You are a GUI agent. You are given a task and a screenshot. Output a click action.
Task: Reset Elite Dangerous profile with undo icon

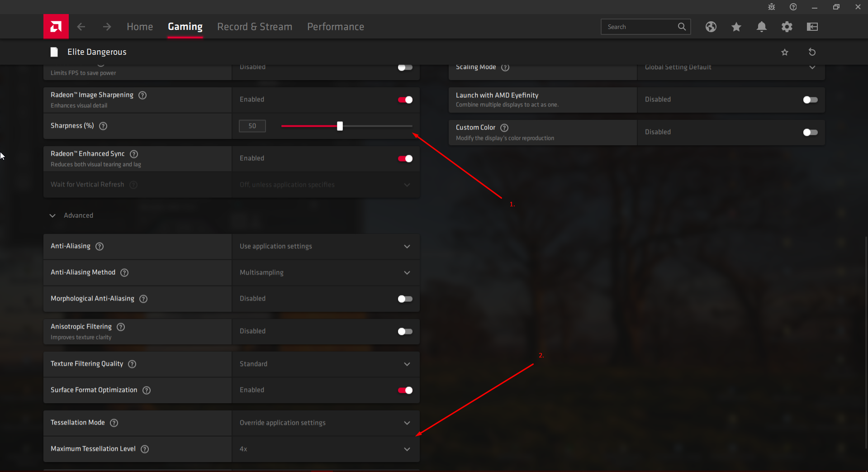tap(812, 52)
